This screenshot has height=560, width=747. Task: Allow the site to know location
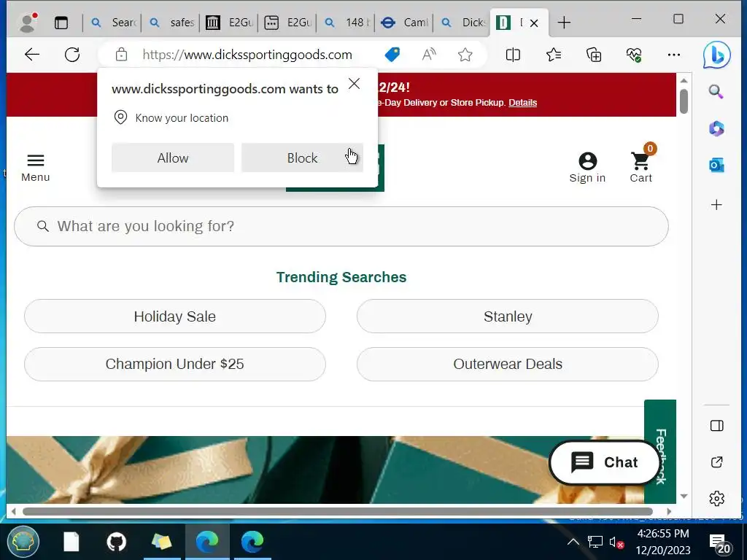[x=173, y=157]
